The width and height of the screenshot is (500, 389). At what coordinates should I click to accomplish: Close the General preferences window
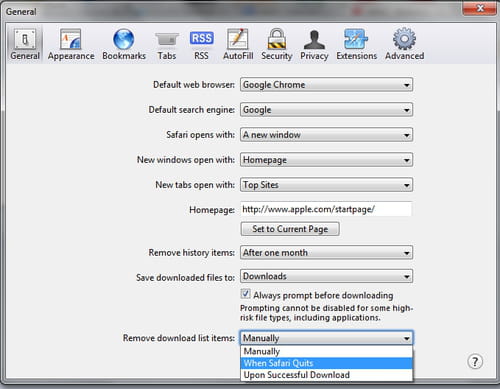480,8
